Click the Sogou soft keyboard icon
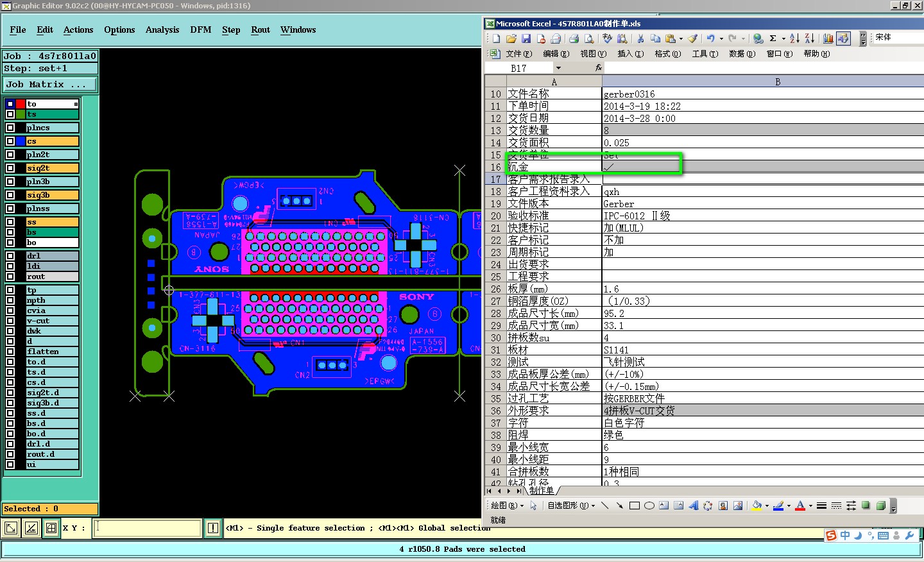This screenshot has width=924, height=562. [884, 536]
